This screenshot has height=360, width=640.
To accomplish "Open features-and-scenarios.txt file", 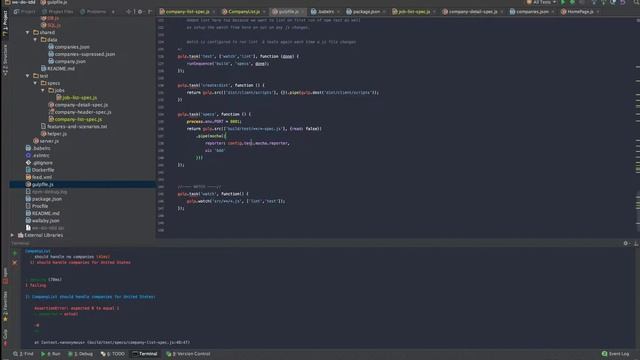I will coord(74,127).
